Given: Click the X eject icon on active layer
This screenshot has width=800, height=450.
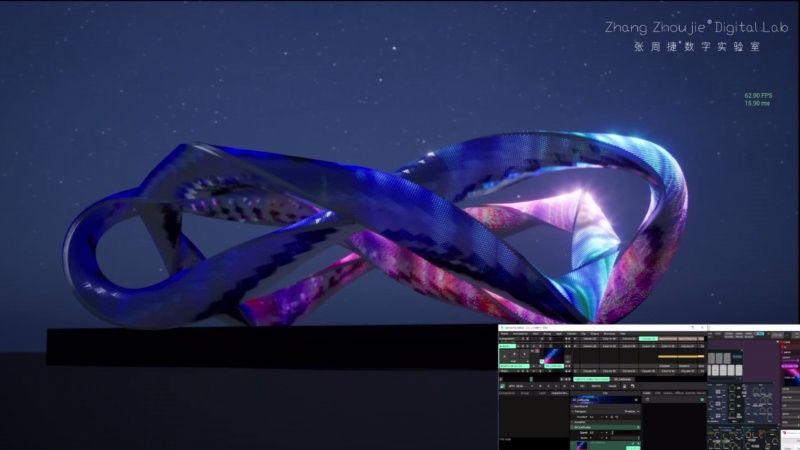Looking at the screenshot, I should click(x=505, y=357).
